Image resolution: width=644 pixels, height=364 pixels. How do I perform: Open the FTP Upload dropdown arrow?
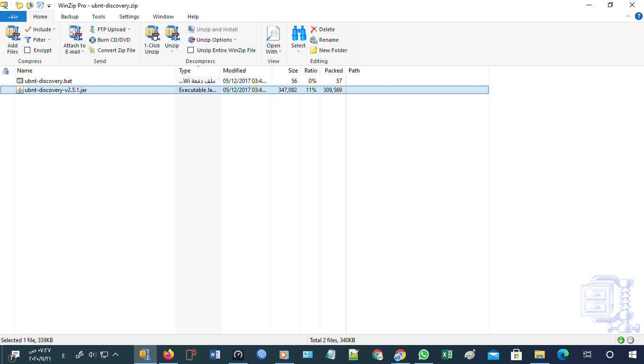pos(129,29)
